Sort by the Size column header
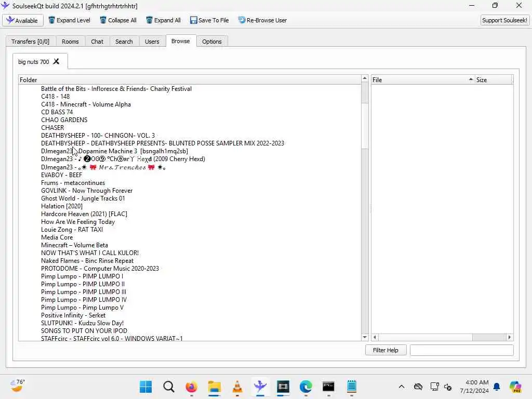 tap(493, 79)
